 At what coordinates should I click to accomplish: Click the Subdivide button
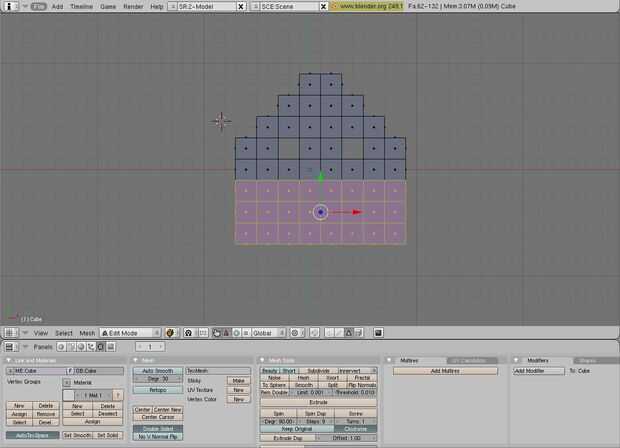pyautogui.click(x=318, y=371)
